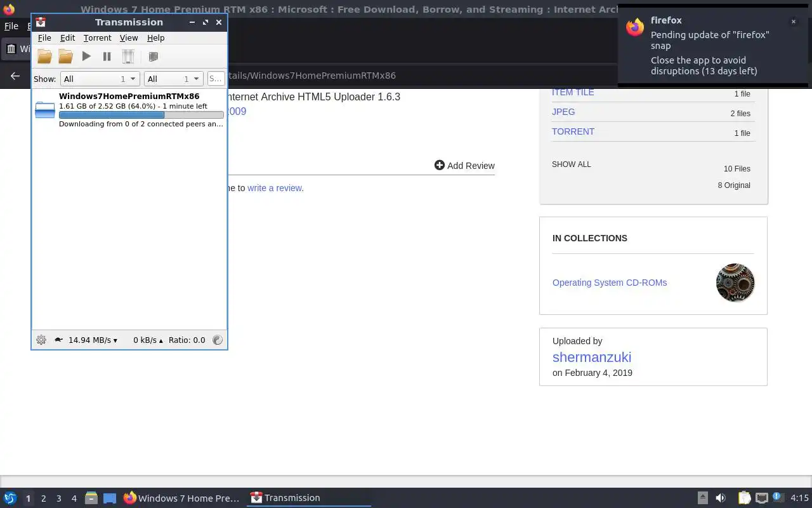The height and width of the screenshot is (508, 812).
Task: Click the 8 Original count text
Action: coord(734,185)
